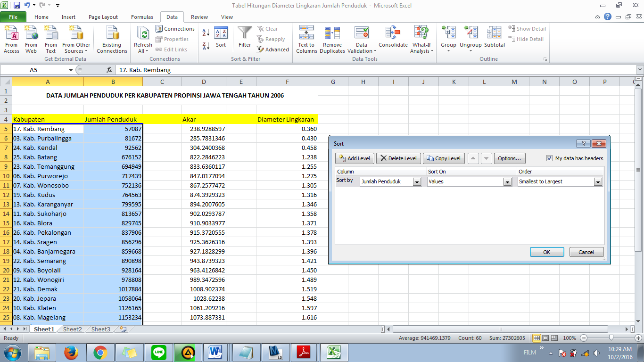This screenshot has height=362, width=644.
Task: Open the What-If Analysis menu
Action: coord(421,40)
